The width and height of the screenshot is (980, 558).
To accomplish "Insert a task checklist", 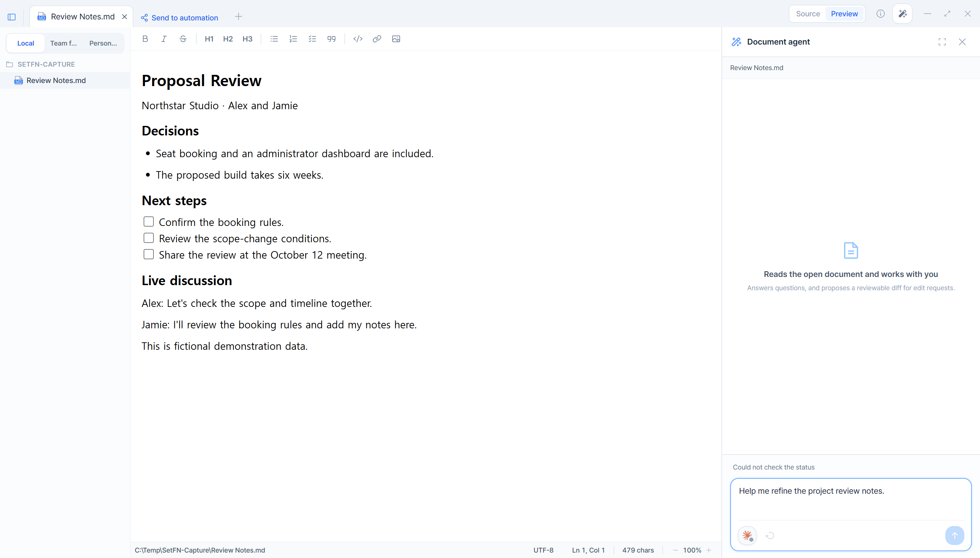I will (x=312, y=39).
